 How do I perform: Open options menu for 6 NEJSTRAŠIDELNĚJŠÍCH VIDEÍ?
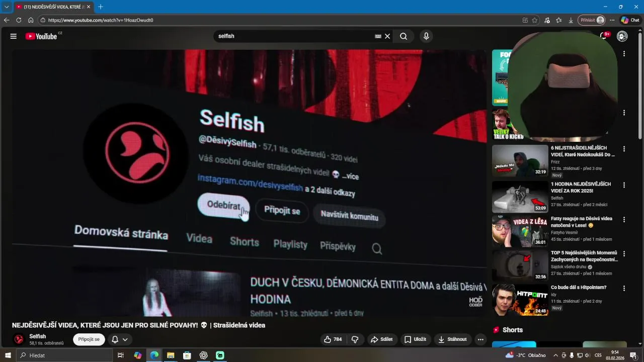(x=624, y=149)
